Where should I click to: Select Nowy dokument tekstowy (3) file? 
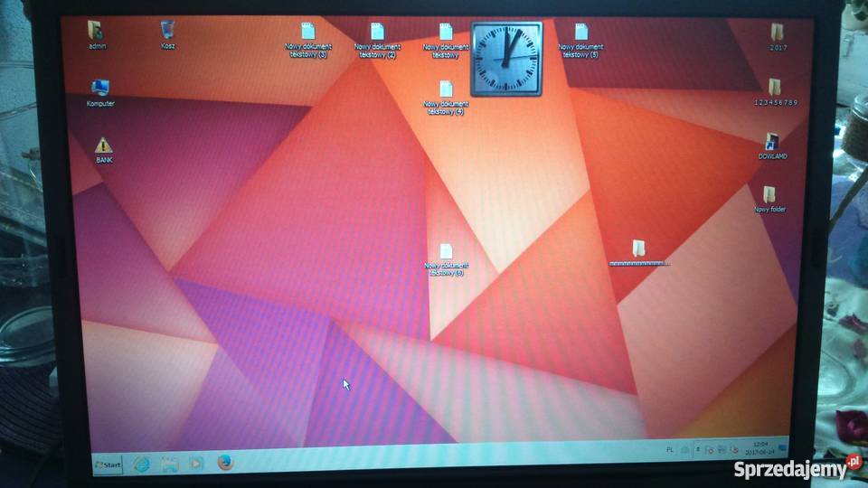tap(307, 33)
